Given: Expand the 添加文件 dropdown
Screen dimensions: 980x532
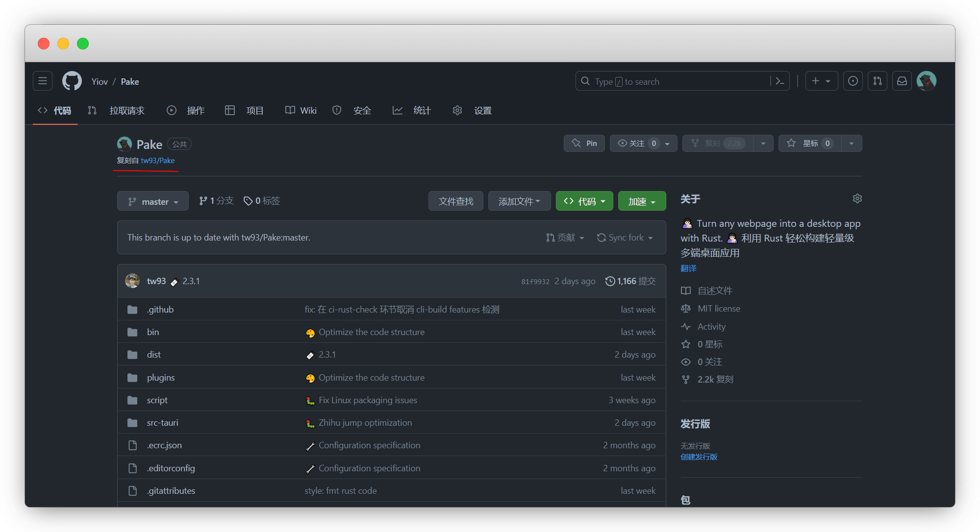Looking at the screenshot, I should tap(519, 201).
